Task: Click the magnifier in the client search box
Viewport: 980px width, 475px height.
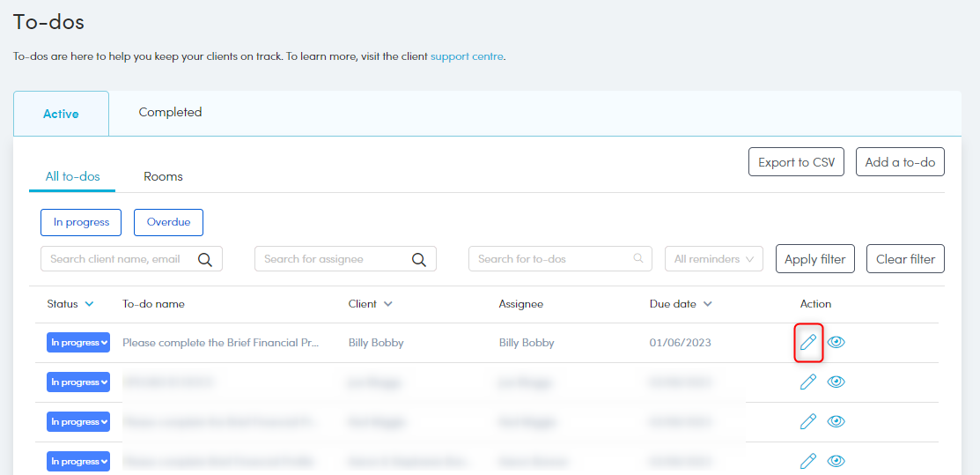Action: (x=205, y=259)
